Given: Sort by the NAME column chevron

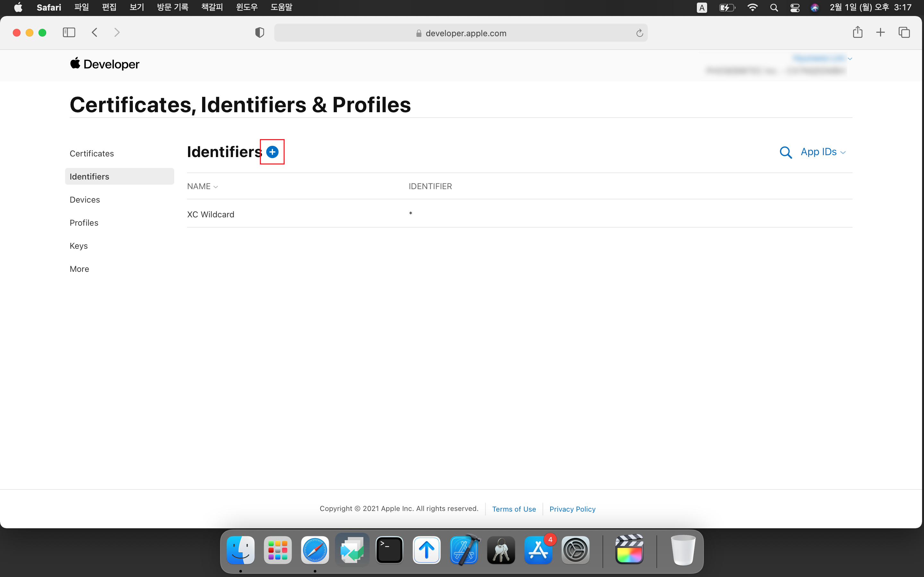Looking at the screenshot, I should click(216, 187).
